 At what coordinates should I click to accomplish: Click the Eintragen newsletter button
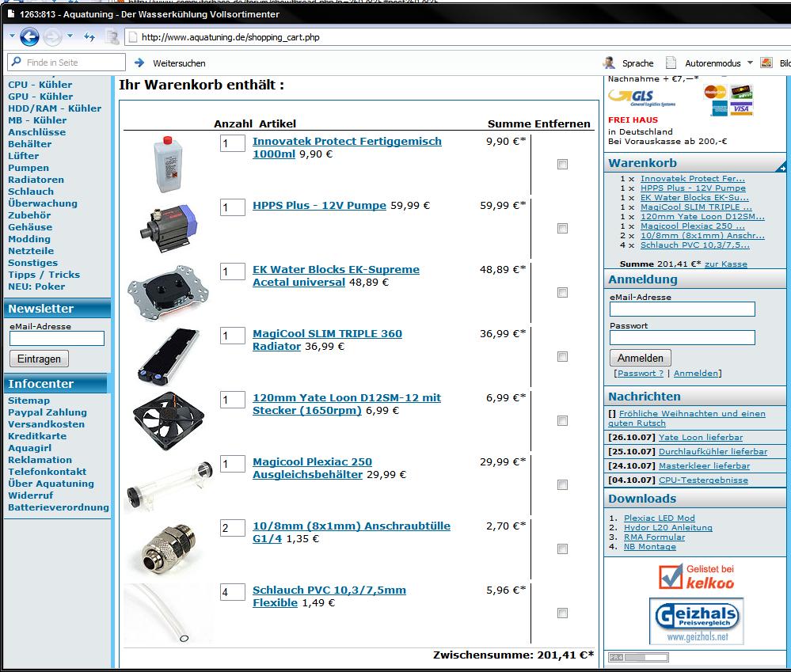pos(39,359)
